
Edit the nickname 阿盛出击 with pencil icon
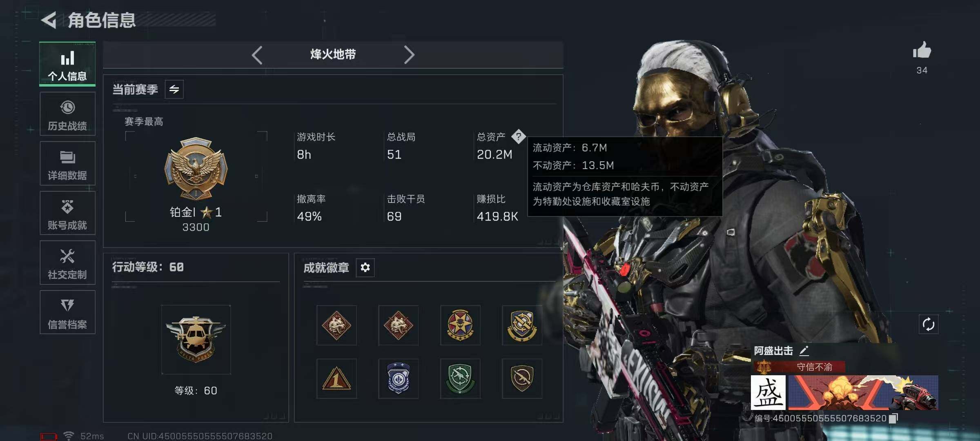pyautogui.click(x=804, y=351)
